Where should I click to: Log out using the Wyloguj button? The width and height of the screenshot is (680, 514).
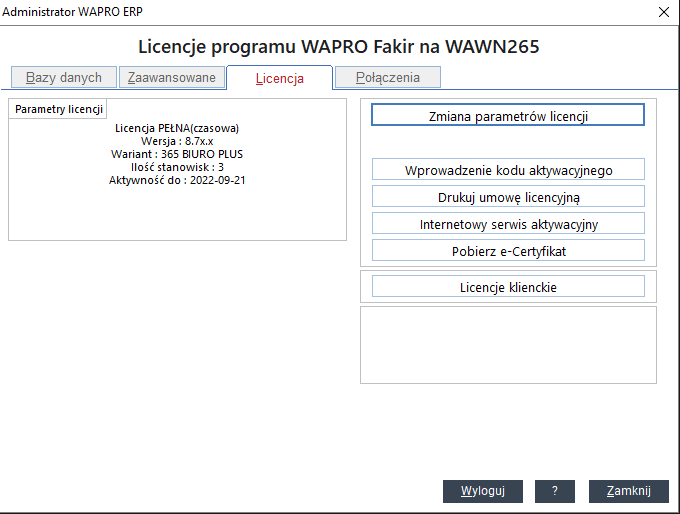pyautogui.click(x=483, y=491)
